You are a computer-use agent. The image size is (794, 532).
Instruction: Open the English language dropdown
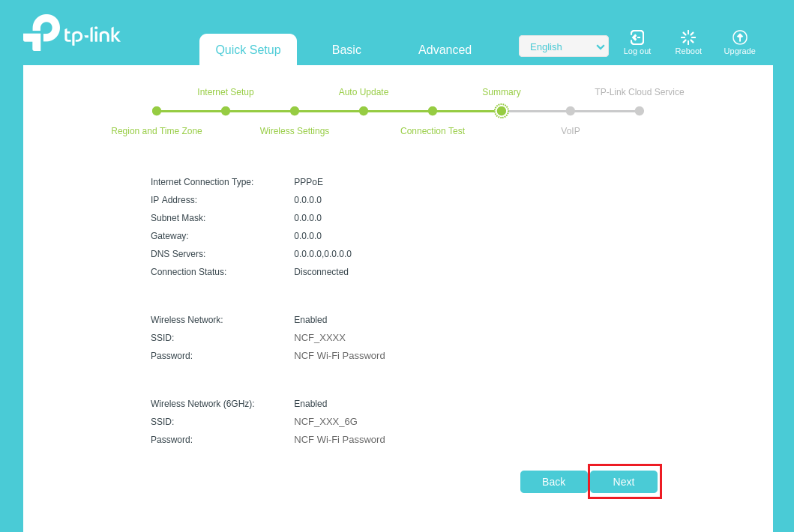[x=564, y=46]
